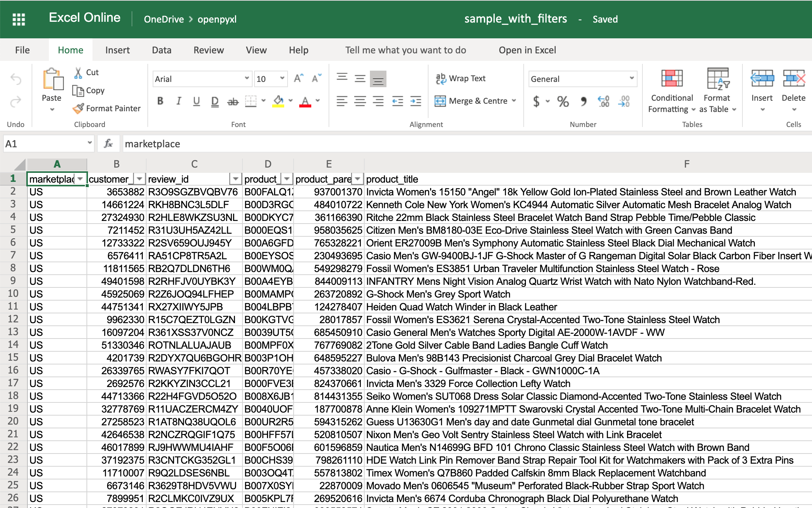812x508 pixels.
Task: Click the Copy icon
Action: click(78, 91)
